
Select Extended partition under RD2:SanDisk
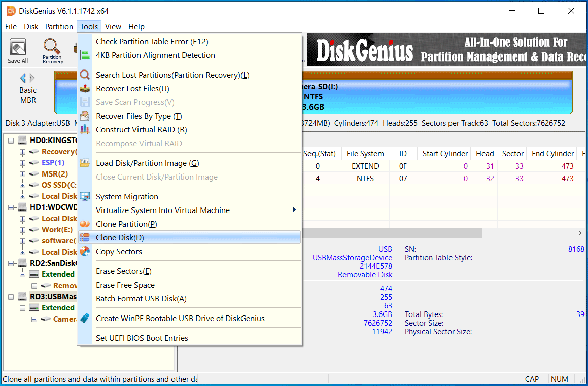[58, 274]
